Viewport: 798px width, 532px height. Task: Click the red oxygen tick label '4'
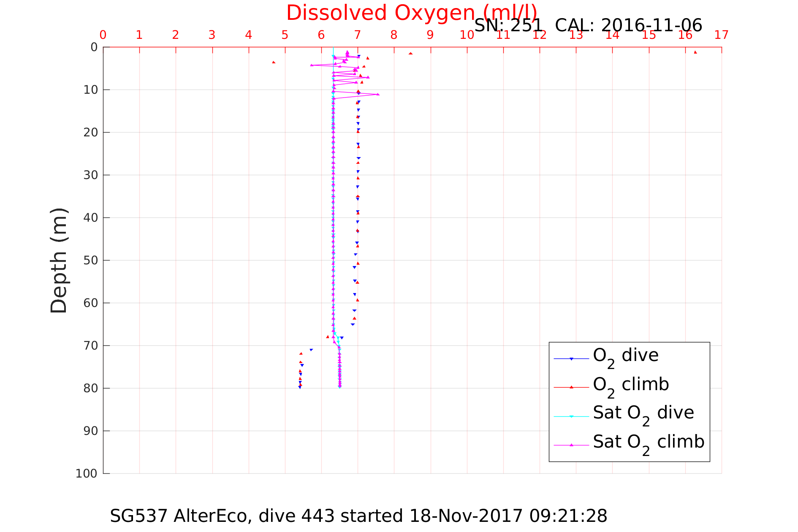[x=249, y=35]
